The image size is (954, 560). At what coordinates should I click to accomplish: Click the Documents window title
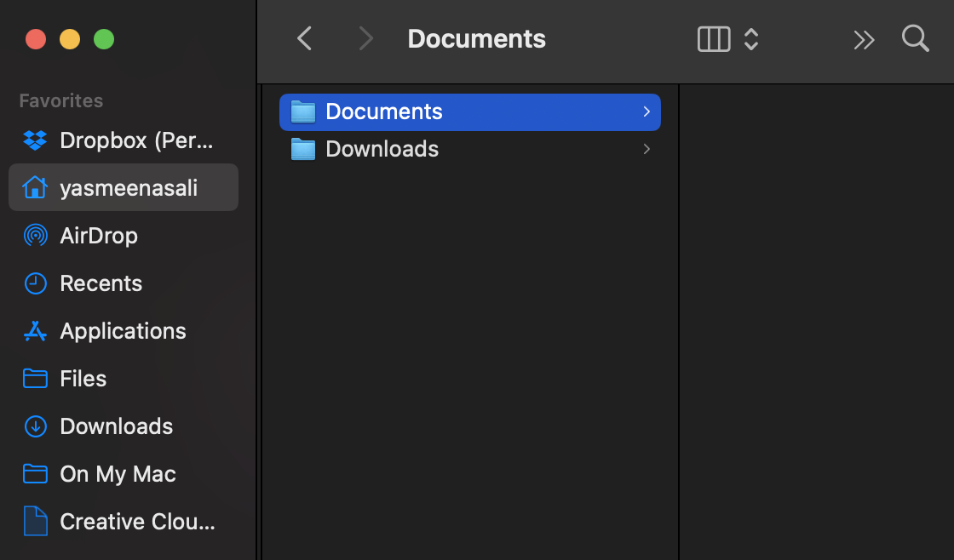[x=476, y=38]
